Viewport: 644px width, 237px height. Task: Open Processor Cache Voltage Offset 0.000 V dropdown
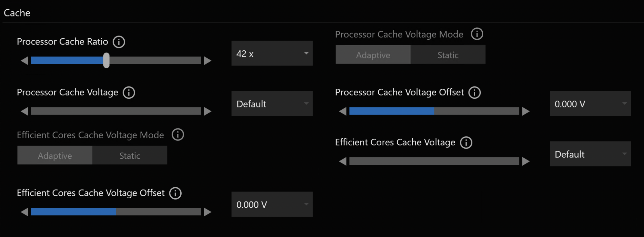coord(590,104)
